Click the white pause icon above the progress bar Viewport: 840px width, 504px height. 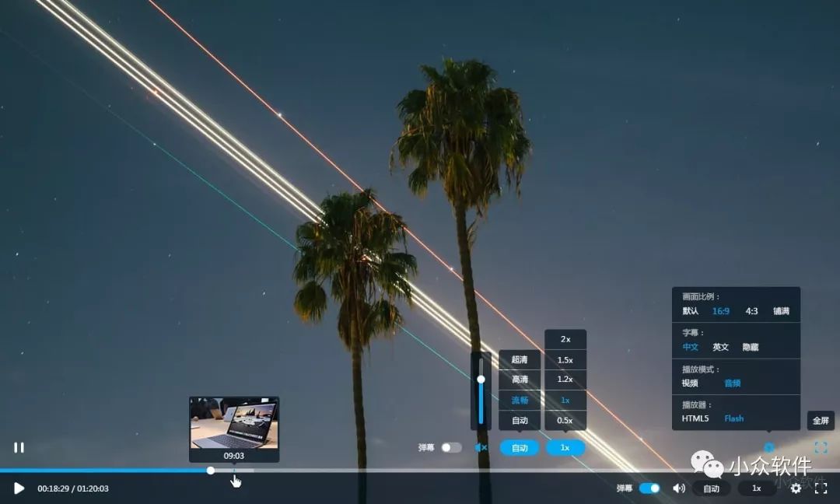(x=19, y=447)
